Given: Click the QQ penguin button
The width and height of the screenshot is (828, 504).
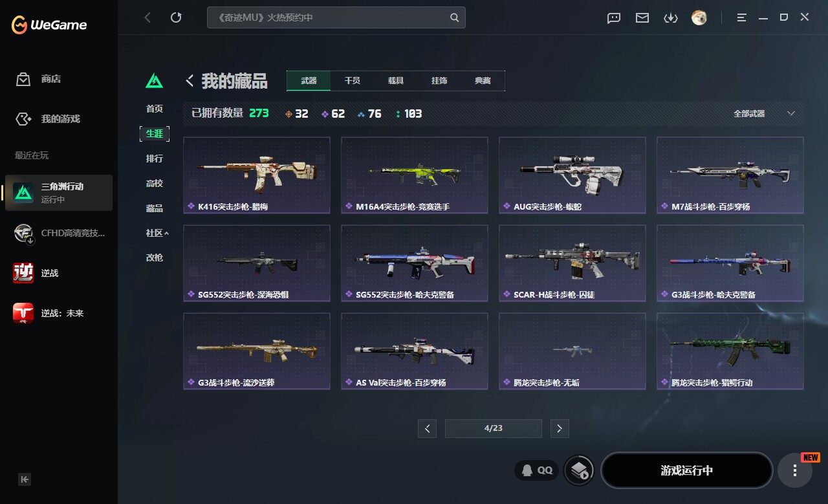Looking at the screenshot, I should (x=537, y=470).
